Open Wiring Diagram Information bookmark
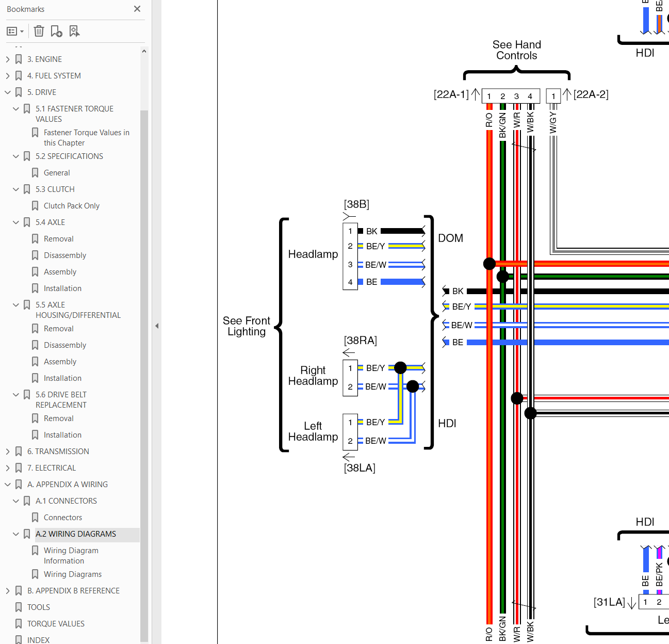Image resolution: width=669 pixels, height=644 pixels. point(71,556)
